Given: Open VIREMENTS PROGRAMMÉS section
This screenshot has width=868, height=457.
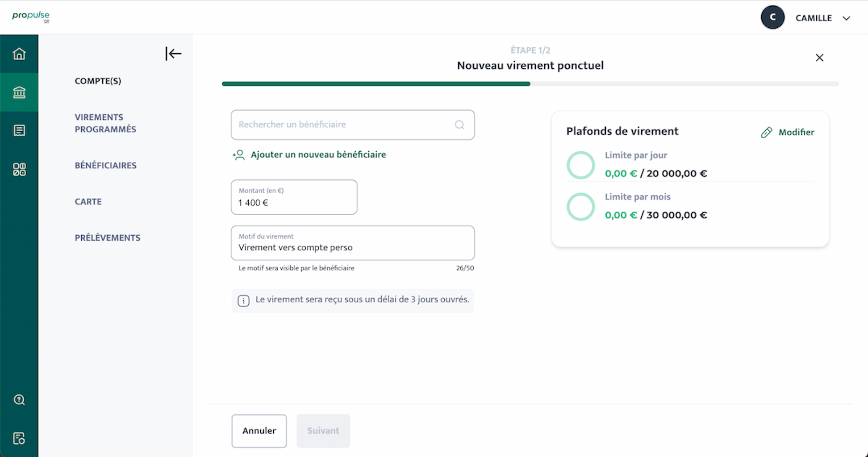Looking at the screenshot, I should click(x=105, y=123).
